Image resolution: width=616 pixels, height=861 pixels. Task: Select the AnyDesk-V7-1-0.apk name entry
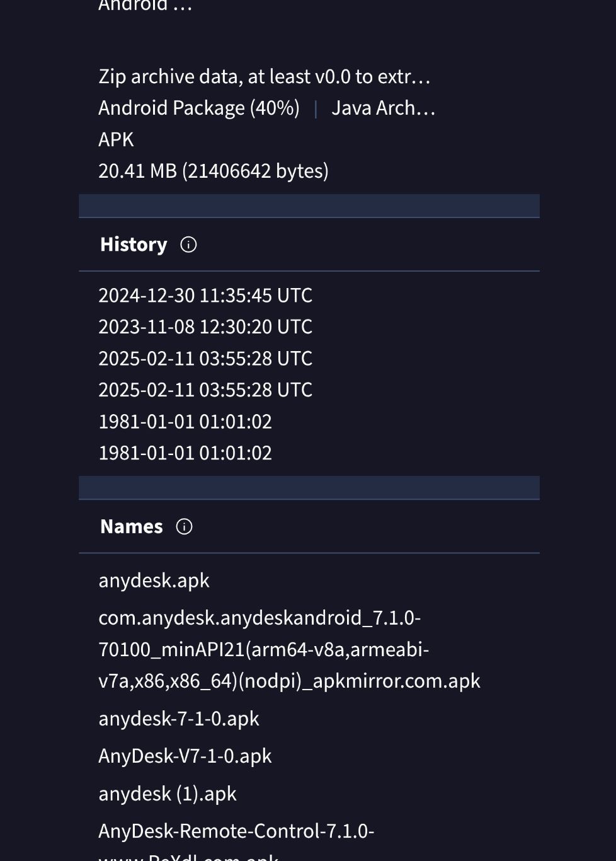coord(185,756)
